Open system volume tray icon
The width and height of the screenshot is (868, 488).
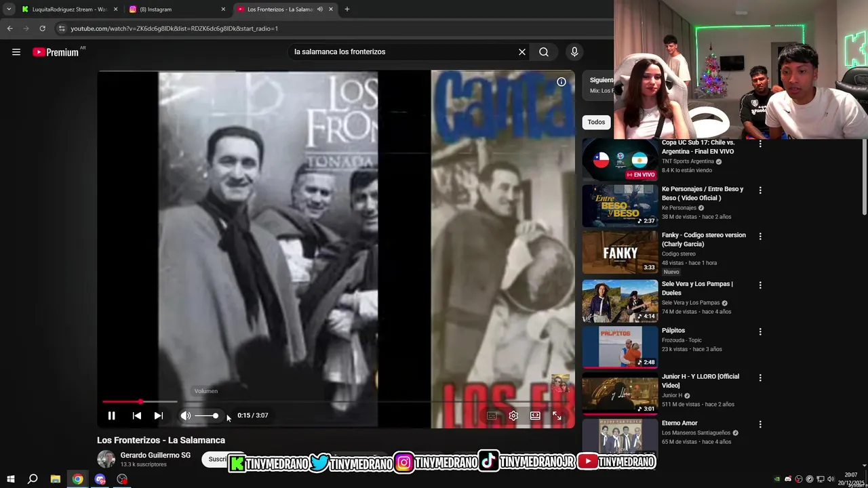tap(831, 479)
